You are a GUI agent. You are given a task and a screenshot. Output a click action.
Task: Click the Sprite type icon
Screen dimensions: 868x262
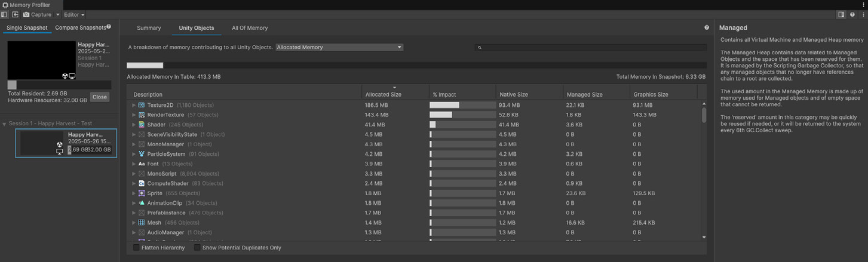(142, 193)
